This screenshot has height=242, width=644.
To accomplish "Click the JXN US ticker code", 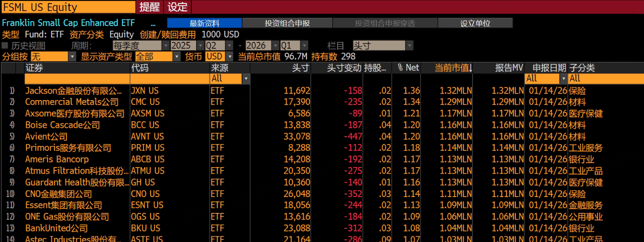I will point(145,91).
